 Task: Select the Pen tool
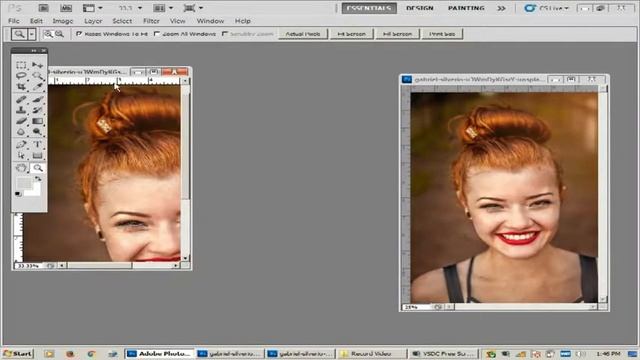[x=21, y=144]
